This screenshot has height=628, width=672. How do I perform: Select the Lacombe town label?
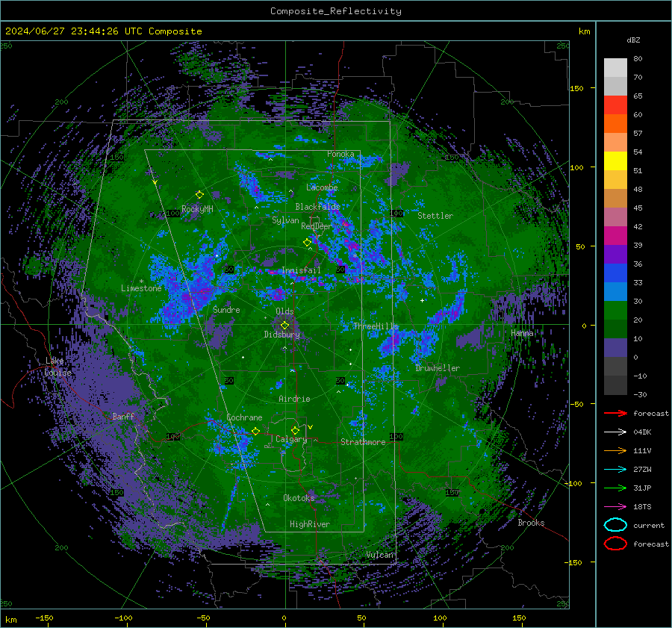(x=322, y=187)
